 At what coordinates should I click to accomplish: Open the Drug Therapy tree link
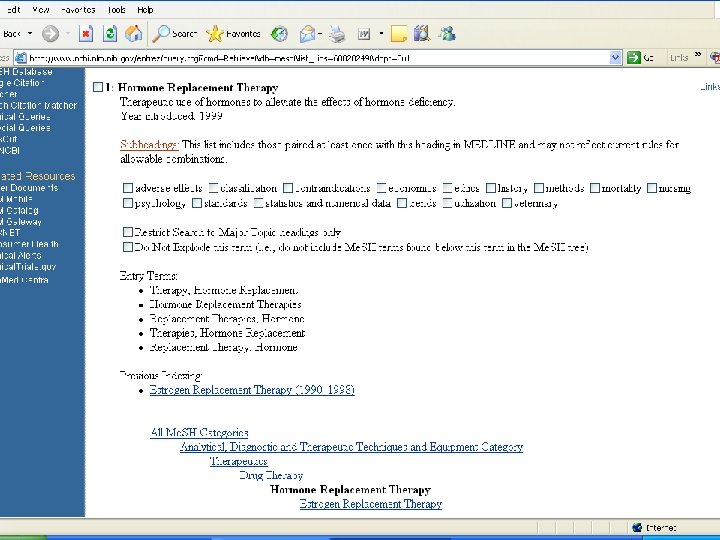point(271,475)
